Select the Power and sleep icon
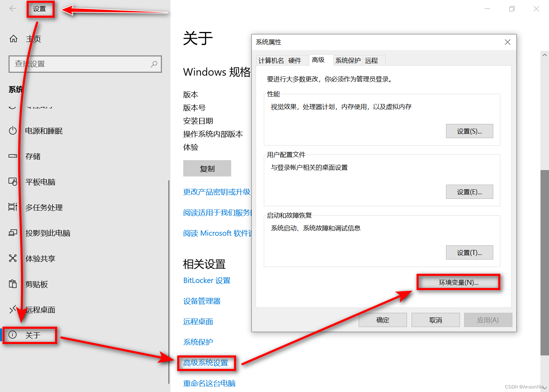This screenshot has width=549, height=392. (x=13, y=131)
